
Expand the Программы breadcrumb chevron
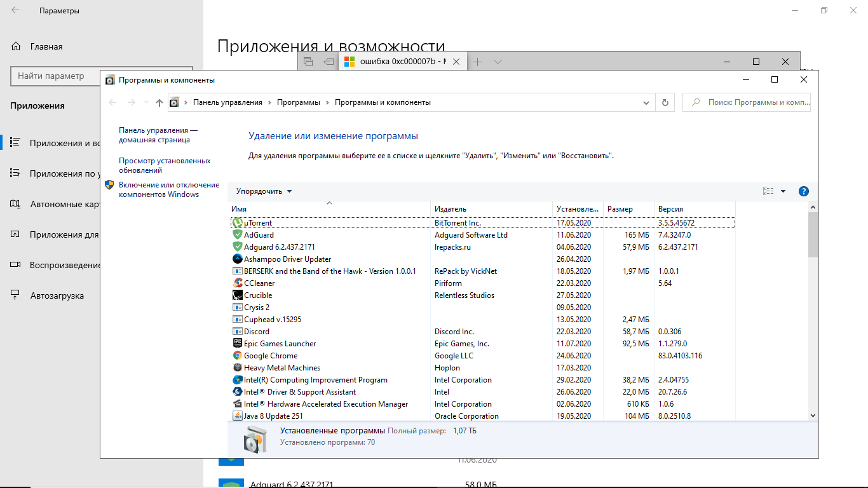(328, 102)
